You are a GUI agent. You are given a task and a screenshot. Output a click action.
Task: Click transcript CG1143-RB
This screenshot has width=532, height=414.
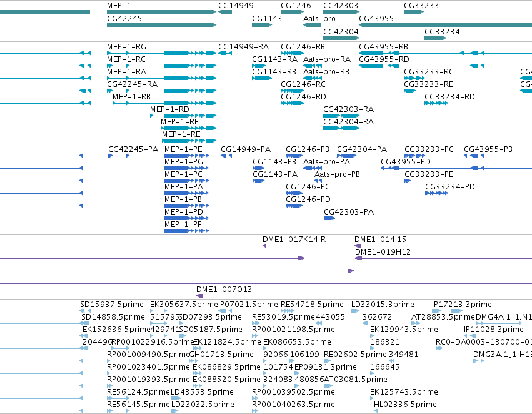coord(262,78)
